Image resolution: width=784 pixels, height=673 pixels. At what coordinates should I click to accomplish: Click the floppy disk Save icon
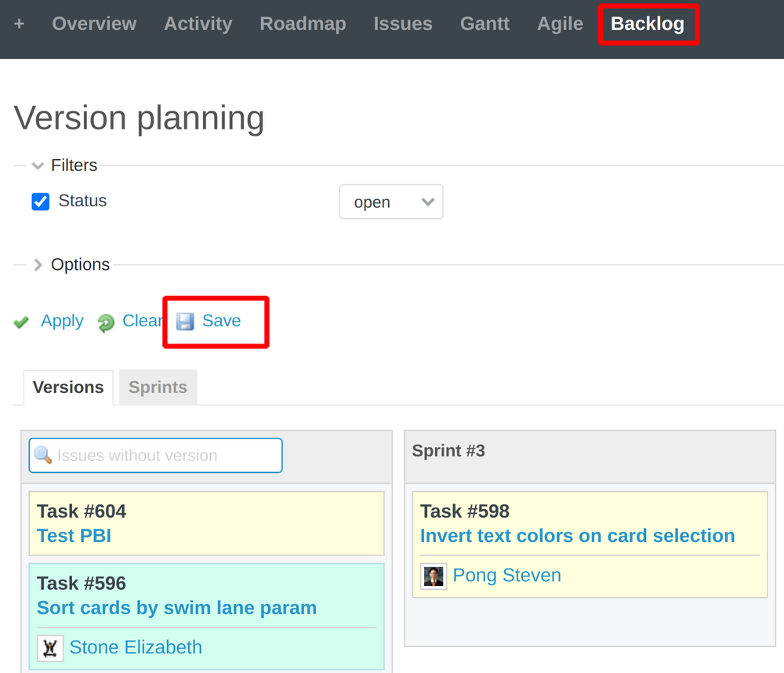(185, 322)
